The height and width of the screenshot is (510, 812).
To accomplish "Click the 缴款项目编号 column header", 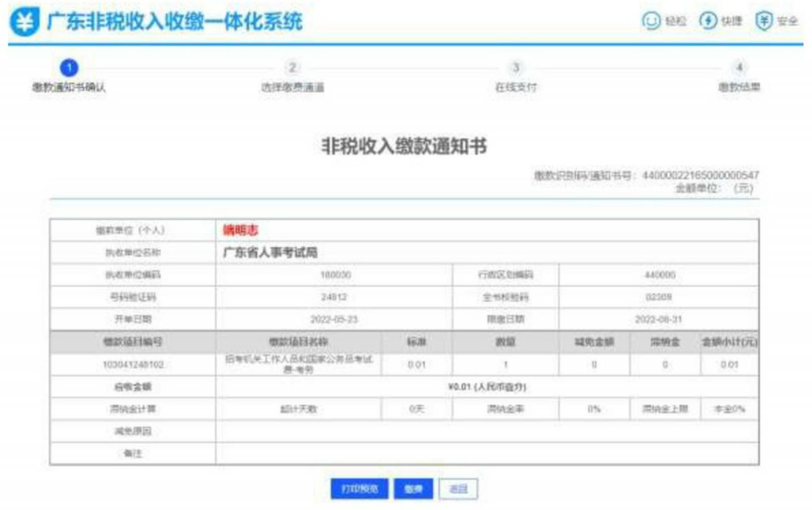I will 133,342.
